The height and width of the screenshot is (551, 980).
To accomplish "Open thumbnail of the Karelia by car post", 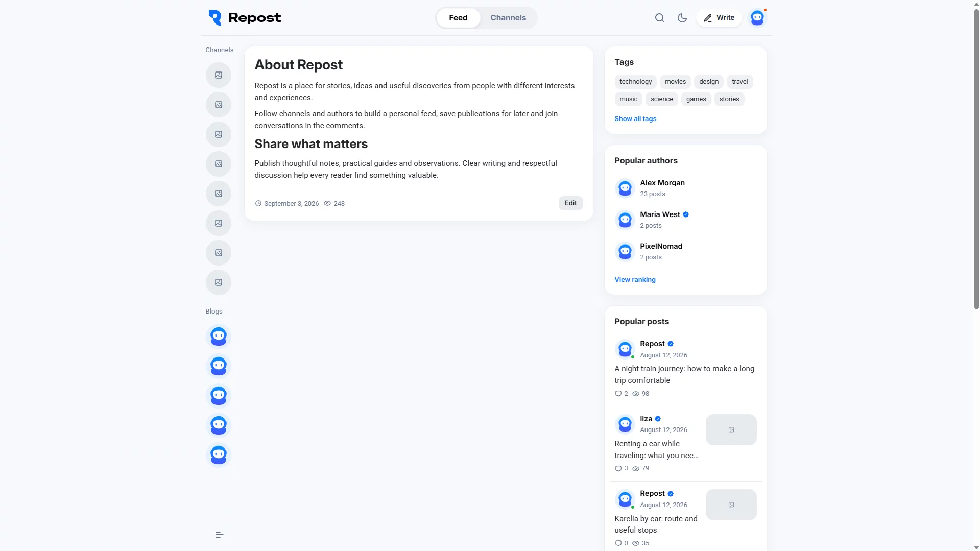I will [731, 505].
